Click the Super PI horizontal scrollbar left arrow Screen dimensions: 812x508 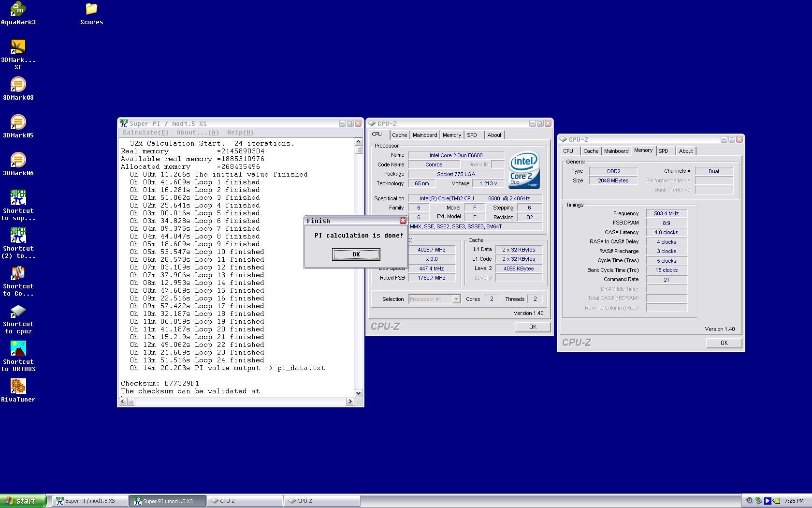[x=123, y=402]
